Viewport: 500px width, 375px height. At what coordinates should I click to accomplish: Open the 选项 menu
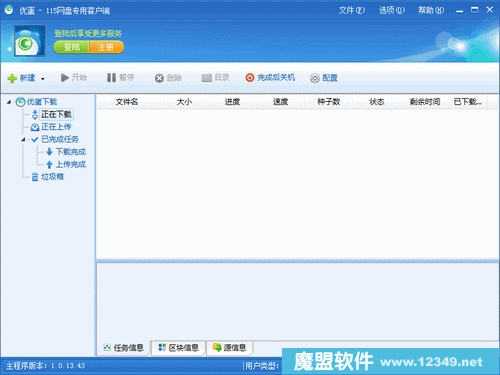[x=392, y=10]
